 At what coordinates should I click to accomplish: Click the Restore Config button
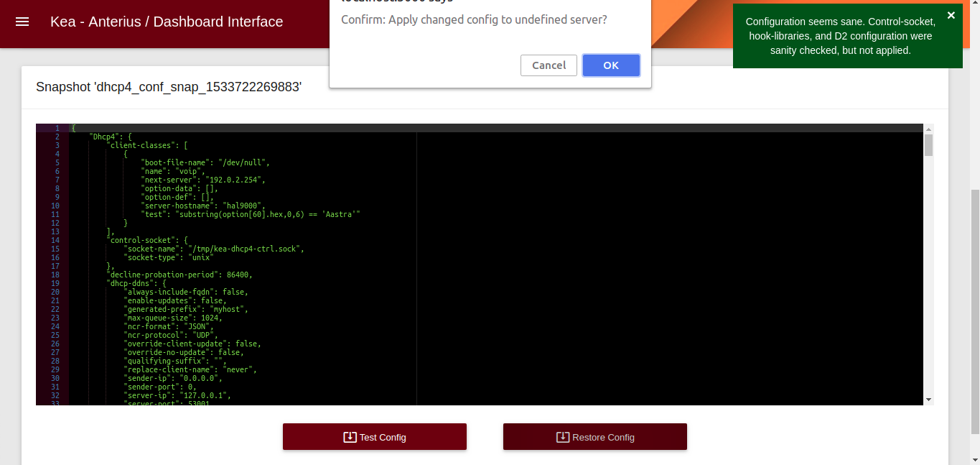click(595, 437)
